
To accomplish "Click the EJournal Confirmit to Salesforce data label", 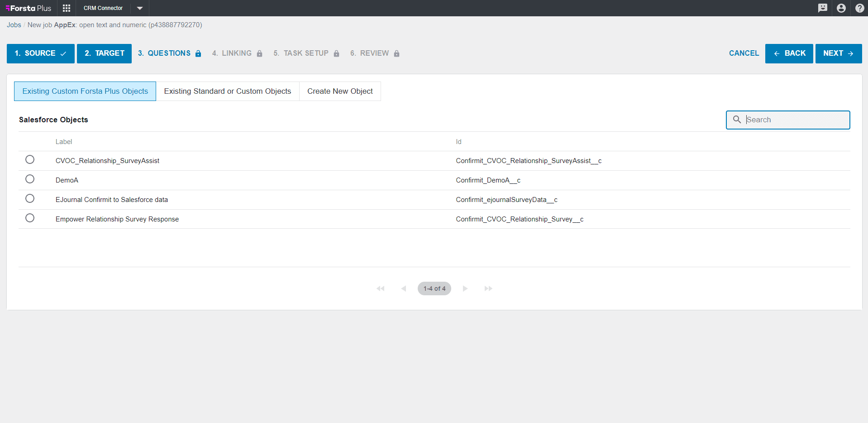I will click(112, 200).
